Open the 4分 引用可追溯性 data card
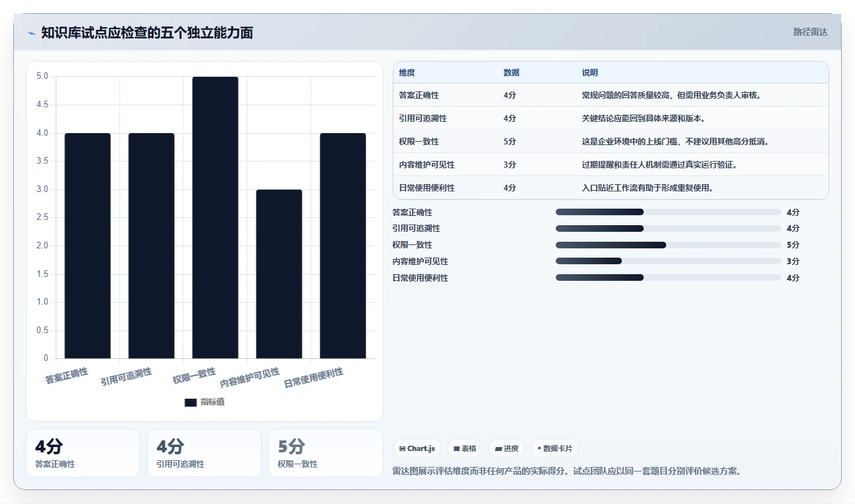The height and width of the screenshot is (504, 855). [x=204, y=453]
